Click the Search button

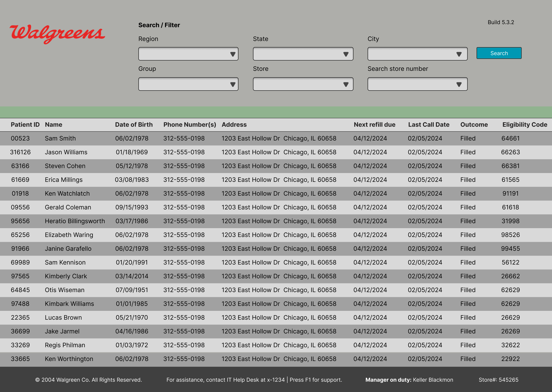(x=499, y=53)
